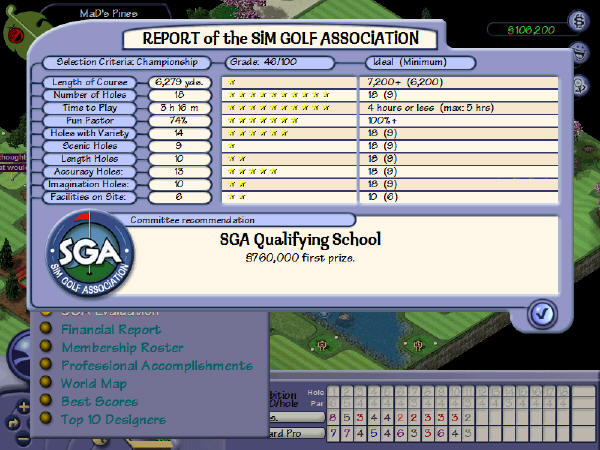Select the player button ending in 'ard Pro'
This screenshot has width=600, height=450.
coord(297,433)
